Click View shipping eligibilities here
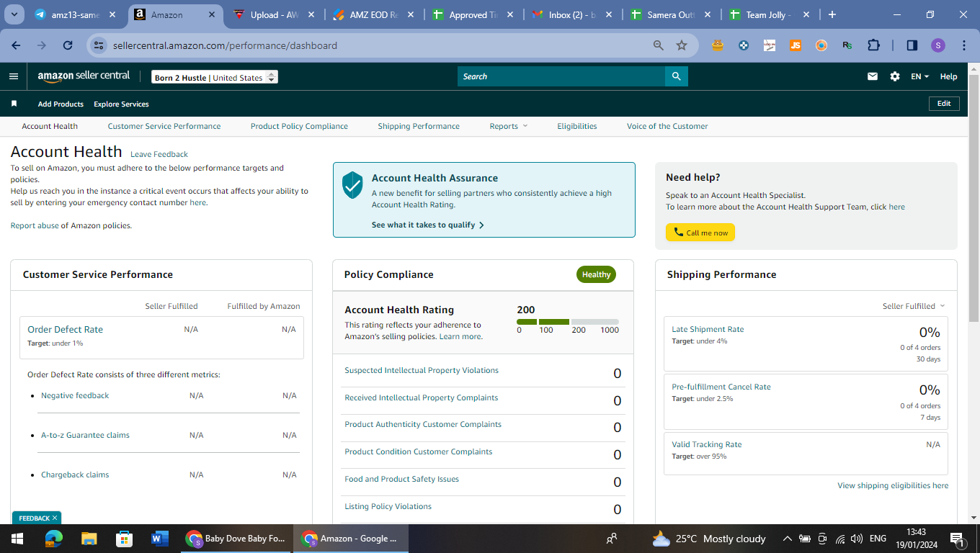The image size is (980, 553). click(893, 485)
